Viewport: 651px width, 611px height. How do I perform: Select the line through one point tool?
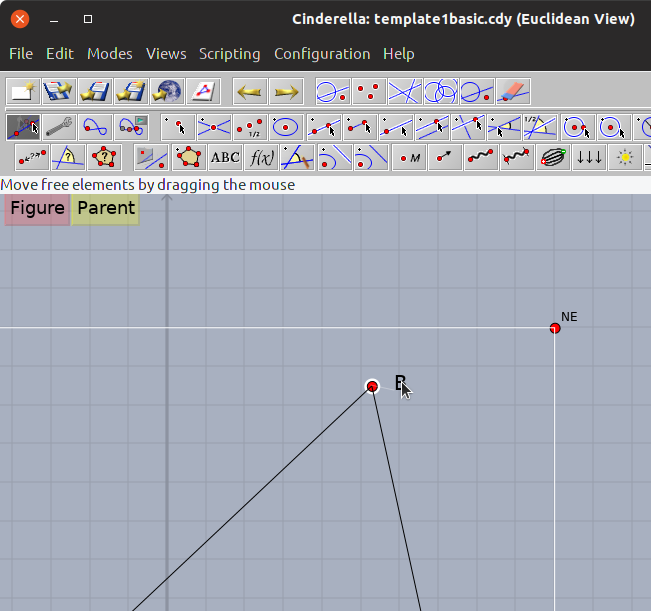[x=396, y=127]
